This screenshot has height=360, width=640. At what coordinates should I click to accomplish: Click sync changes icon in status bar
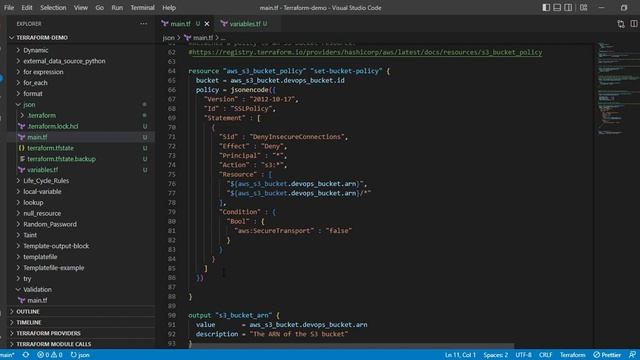26,355
